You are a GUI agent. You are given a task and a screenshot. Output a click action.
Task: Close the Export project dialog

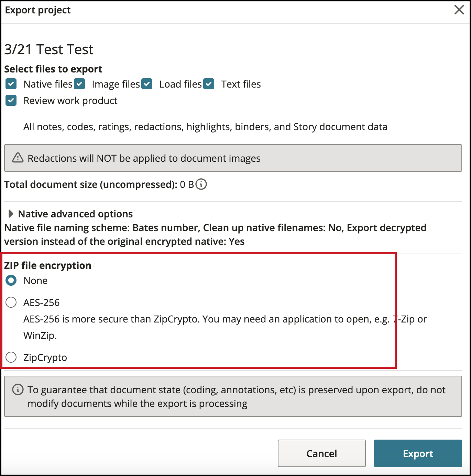coord(459,10)
